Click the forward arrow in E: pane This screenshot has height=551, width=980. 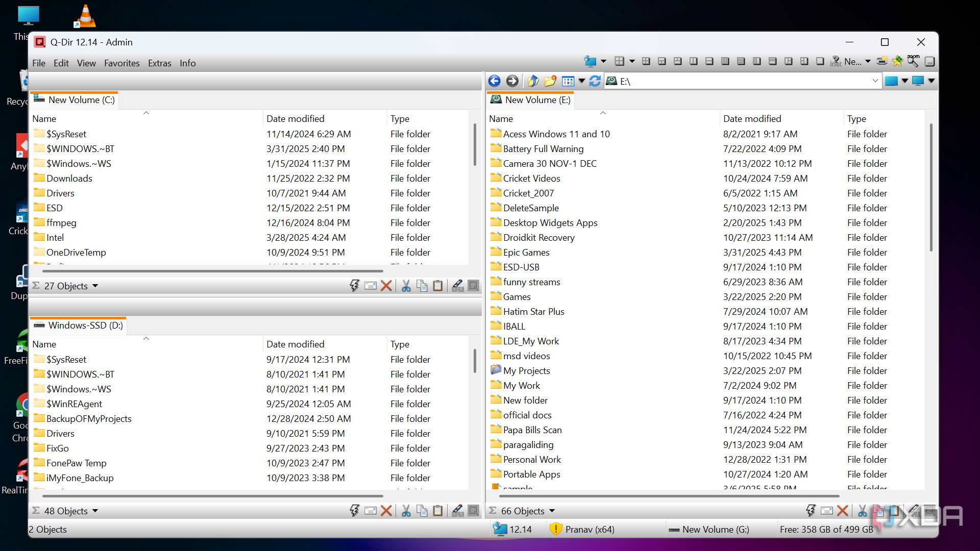(512, 81)
